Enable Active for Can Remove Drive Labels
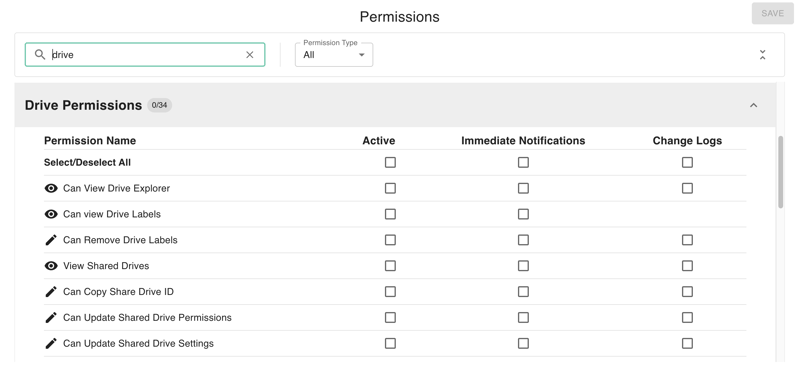 pos(390,240)
